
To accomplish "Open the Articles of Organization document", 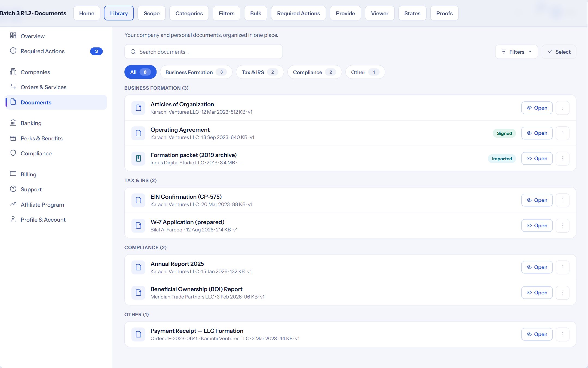I will coord(537,108).
